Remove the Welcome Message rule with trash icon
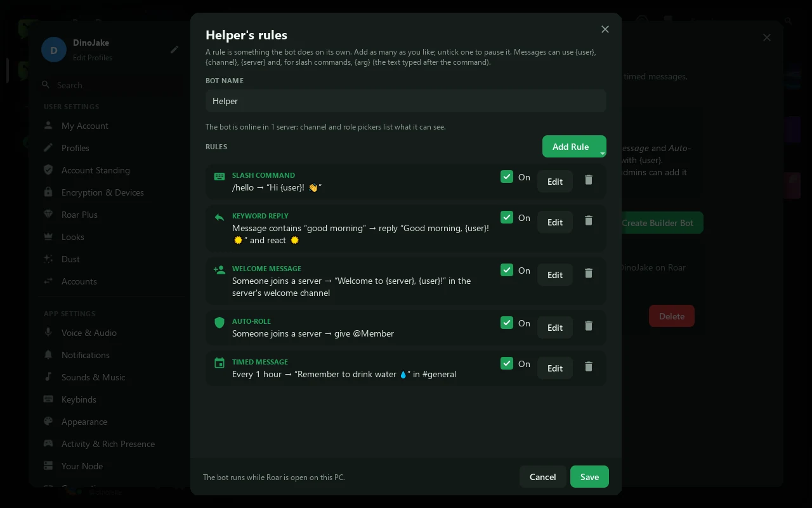812x508 pixels. 589,274
